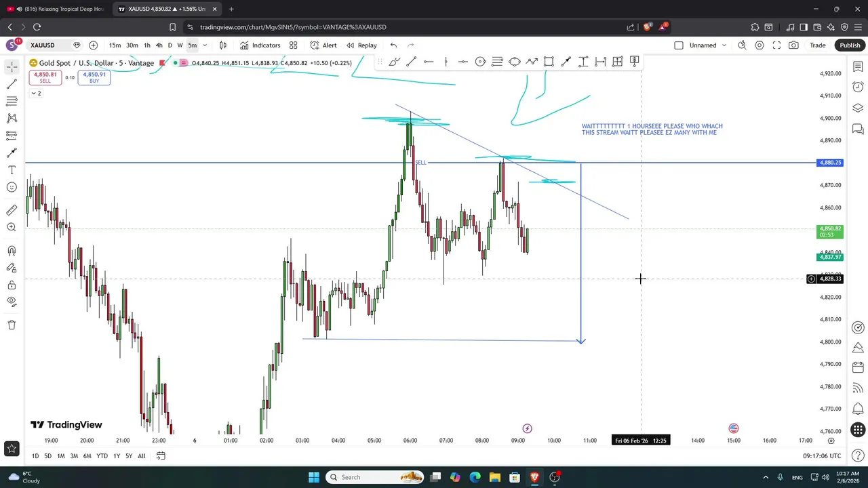Screen dimensions: 868x488
Task: Open the go to date calendar icon
Action: pos(161,456)
